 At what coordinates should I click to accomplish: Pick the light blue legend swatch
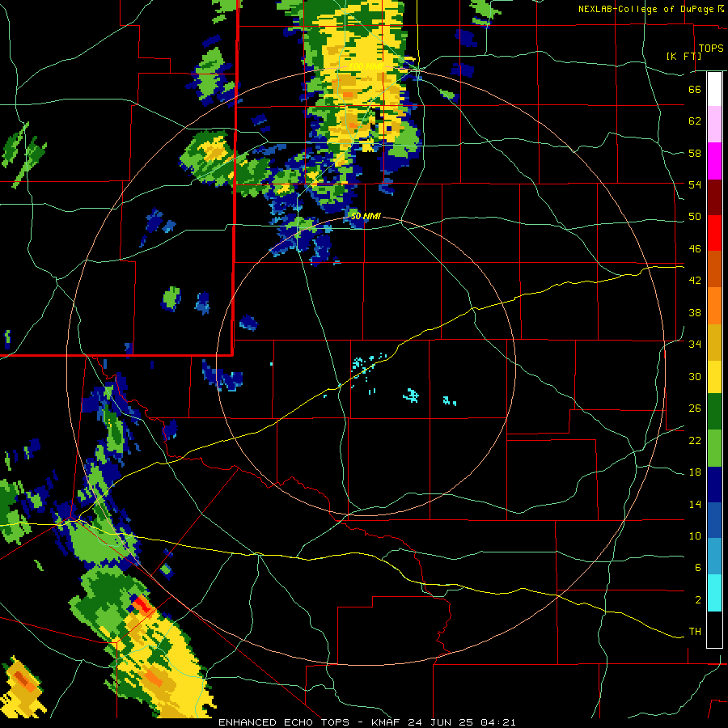click(714, 557)
